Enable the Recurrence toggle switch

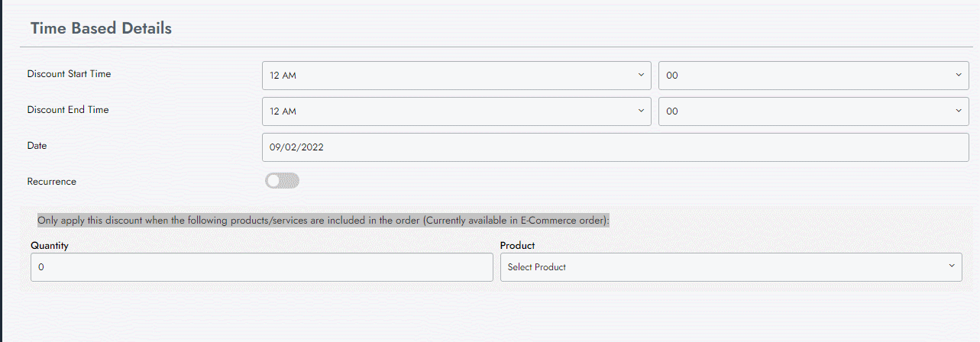[282, 181]
